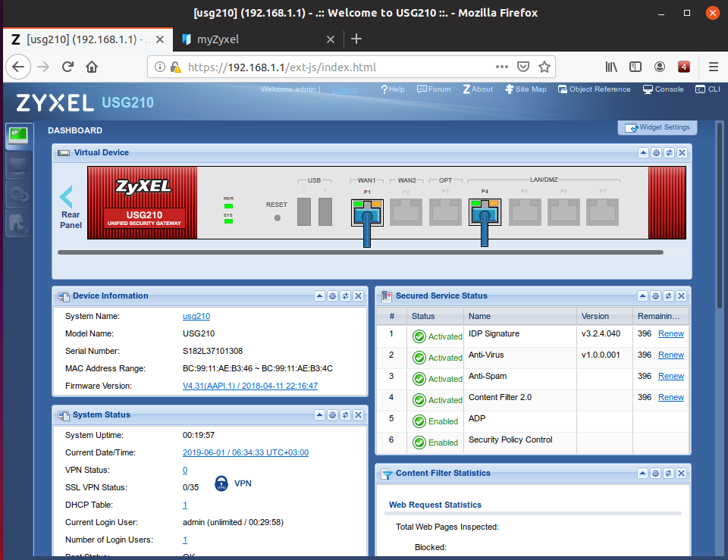
Task: Open Object Reference
Action: coord(595,89)
